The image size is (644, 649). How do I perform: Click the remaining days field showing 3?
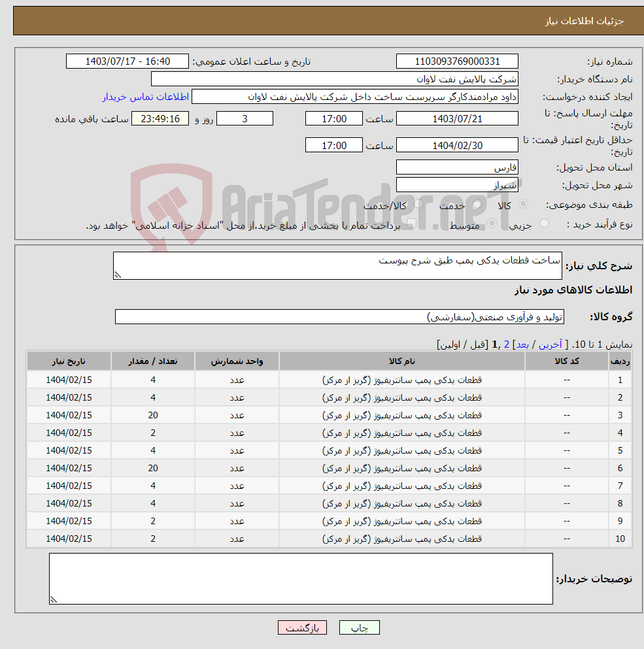[x=245, y=119]
